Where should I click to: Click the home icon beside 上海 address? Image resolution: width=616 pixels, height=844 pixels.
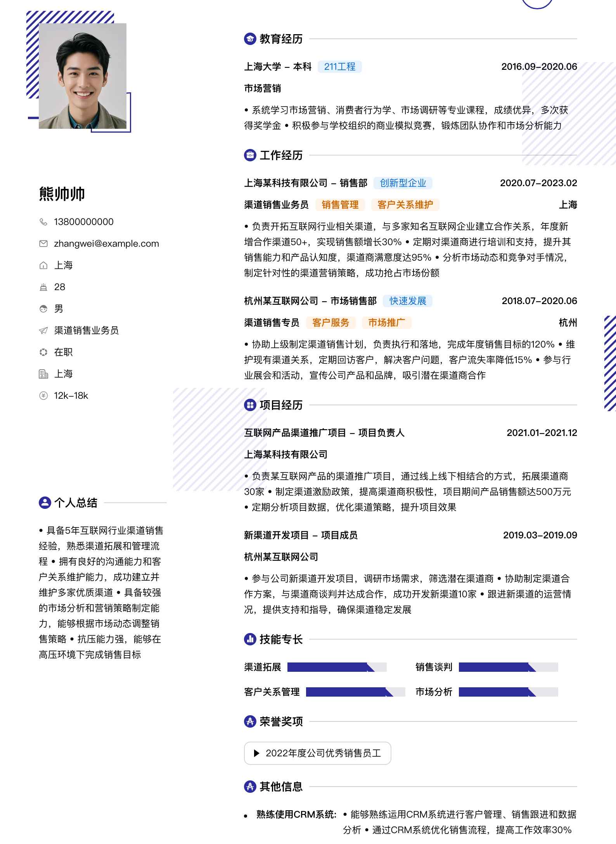tap(43, 265)
